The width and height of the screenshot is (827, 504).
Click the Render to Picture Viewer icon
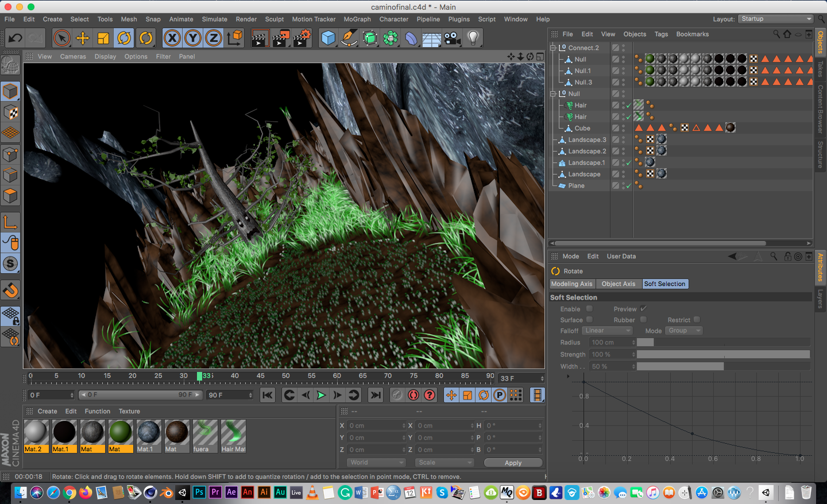pyautogui.click(x=281, y=38)
